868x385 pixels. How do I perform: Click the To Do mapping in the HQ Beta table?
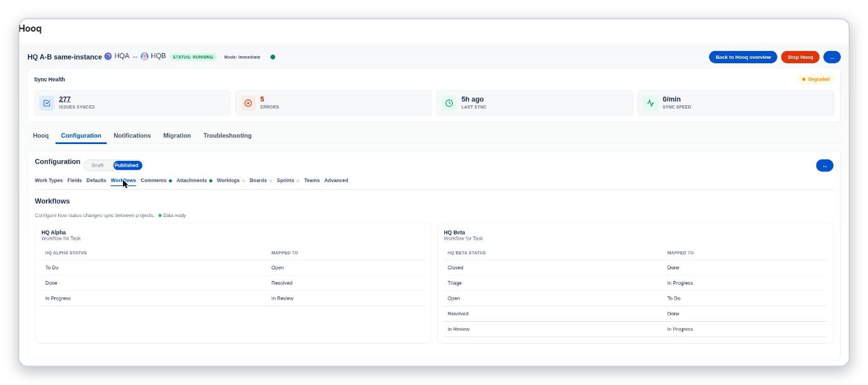(674, 298)
